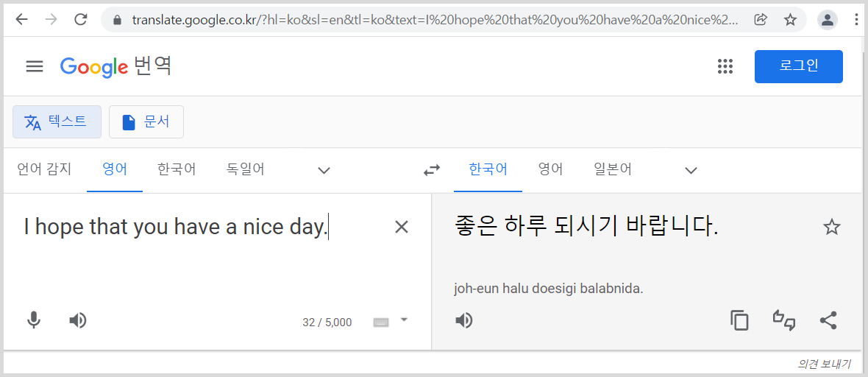The image size is (868, 377).
Task: Select 영어 as source language
Action: 115,169
